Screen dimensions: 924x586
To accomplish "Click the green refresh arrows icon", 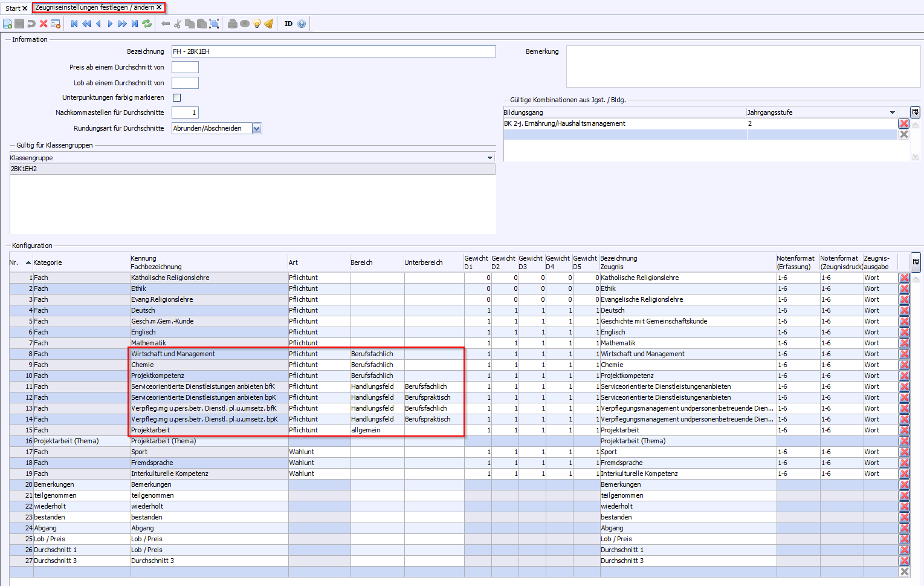I will click(x=147, y=24).
